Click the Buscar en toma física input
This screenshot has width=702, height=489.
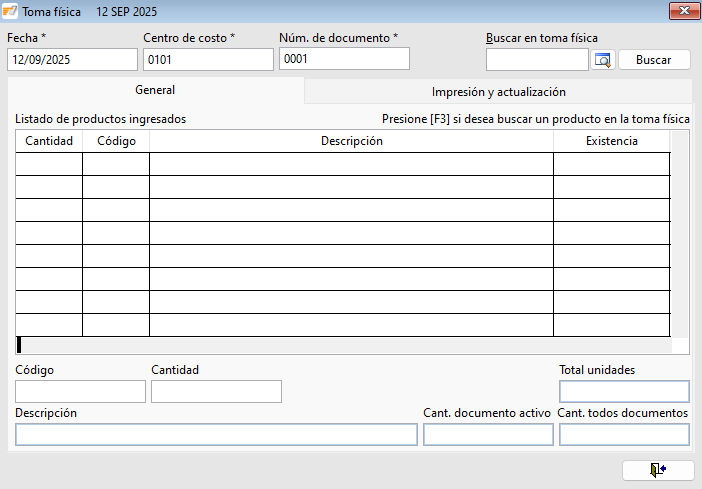(x=537, y=60)
